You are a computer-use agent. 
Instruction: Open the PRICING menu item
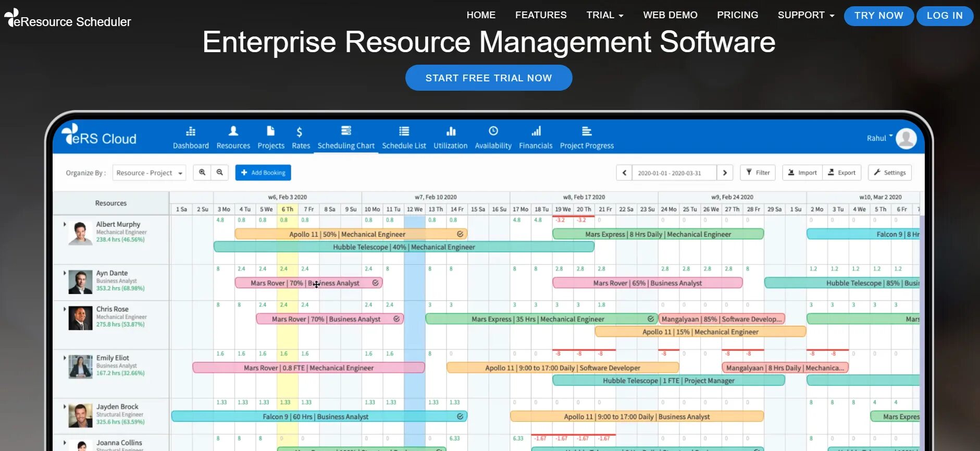[737, 15]
